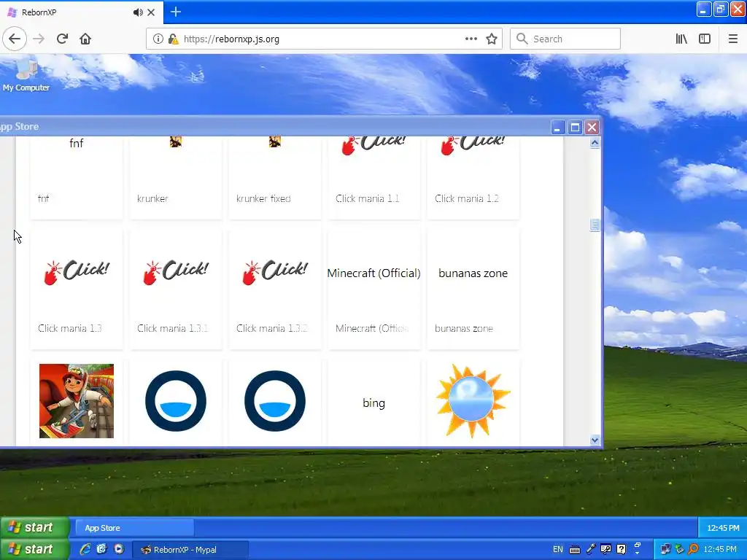Open the Minecraft (Official) app tile

[x=374, y=289]
